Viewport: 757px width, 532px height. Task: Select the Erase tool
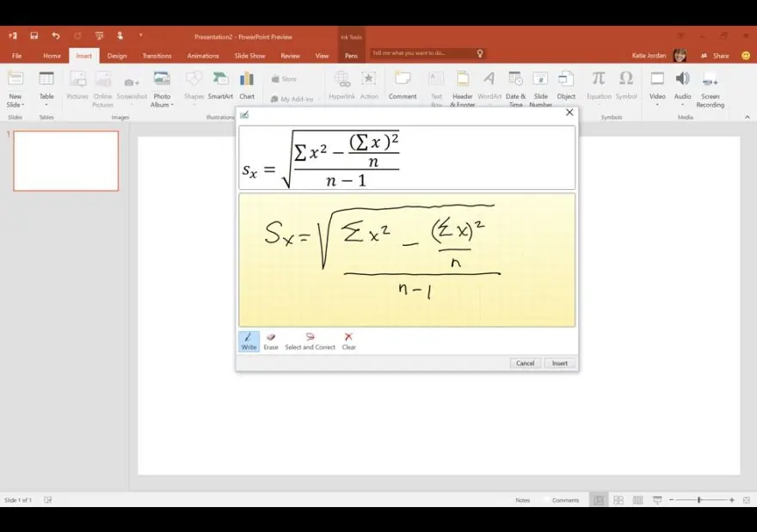pyautogui.click(x=271, y=341)
